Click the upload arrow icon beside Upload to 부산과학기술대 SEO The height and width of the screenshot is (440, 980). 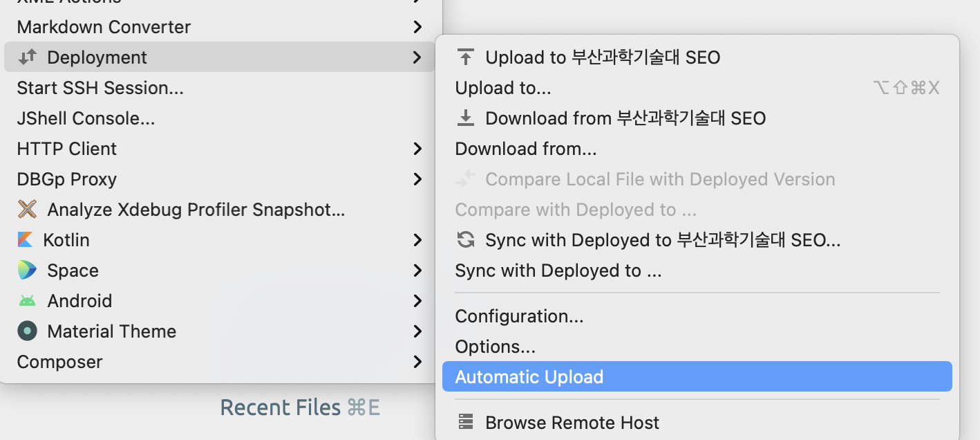(x=467, y=57)
